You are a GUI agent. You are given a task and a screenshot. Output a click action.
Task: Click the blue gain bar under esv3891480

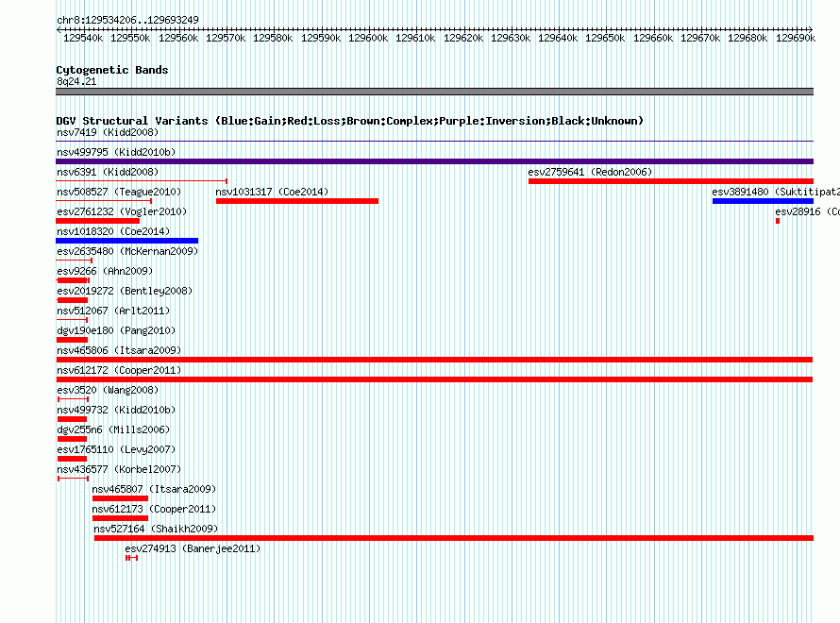763,201
